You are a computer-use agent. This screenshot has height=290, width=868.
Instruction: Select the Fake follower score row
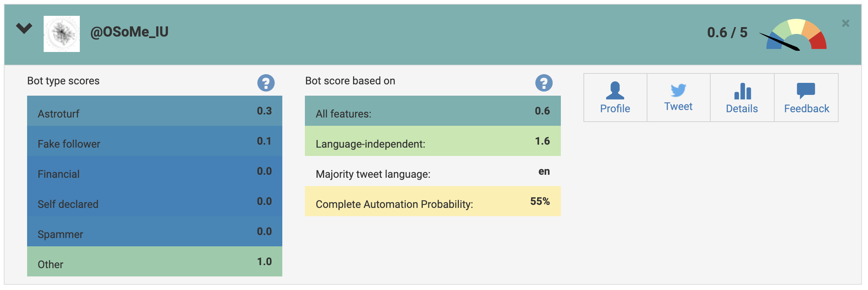point(154,141)
